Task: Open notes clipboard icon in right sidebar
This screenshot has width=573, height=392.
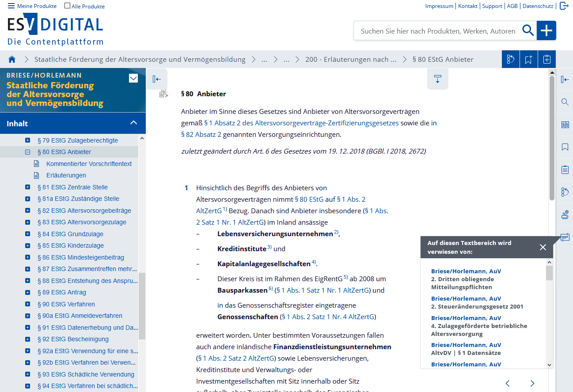Action: click(x=565, y=170)
